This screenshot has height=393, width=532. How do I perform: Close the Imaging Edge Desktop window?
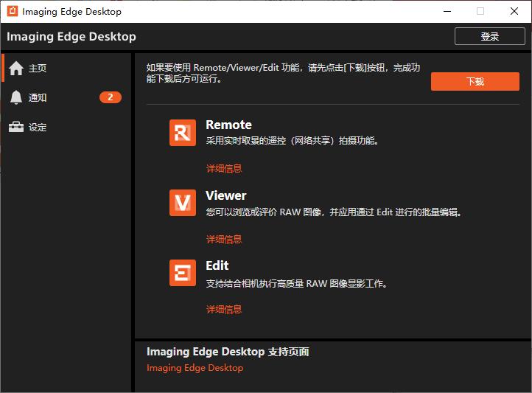click(514, 11)
